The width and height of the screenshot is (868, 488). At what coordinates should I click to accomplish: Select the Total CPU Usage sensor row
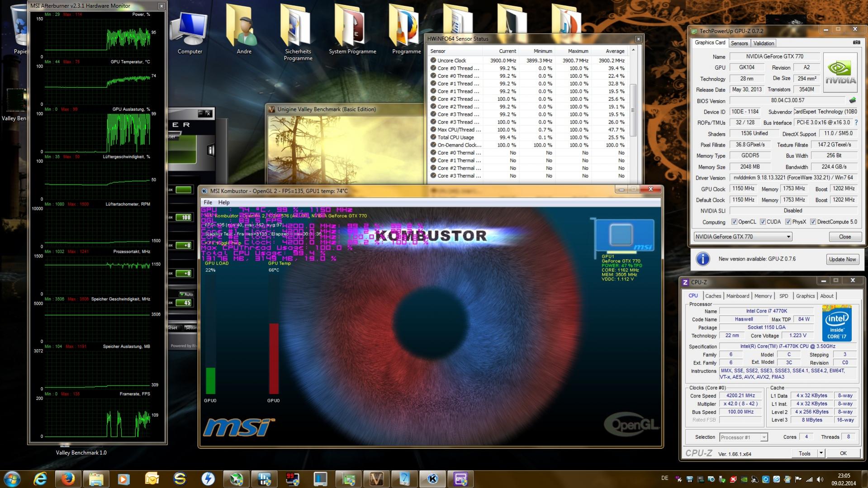pyautogui.click(x=528, y=137)
